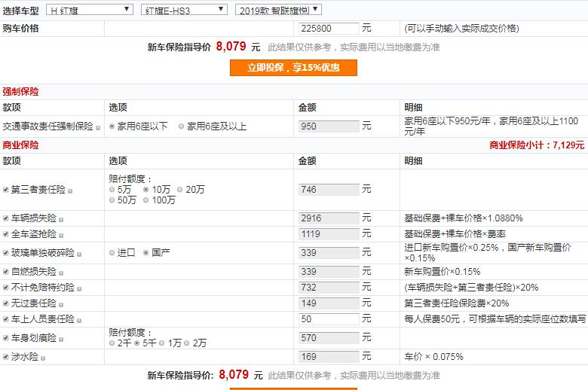This screenshot has height=390, width=588.
Task: Select the 进口 glass option
Action: (112, 253)
